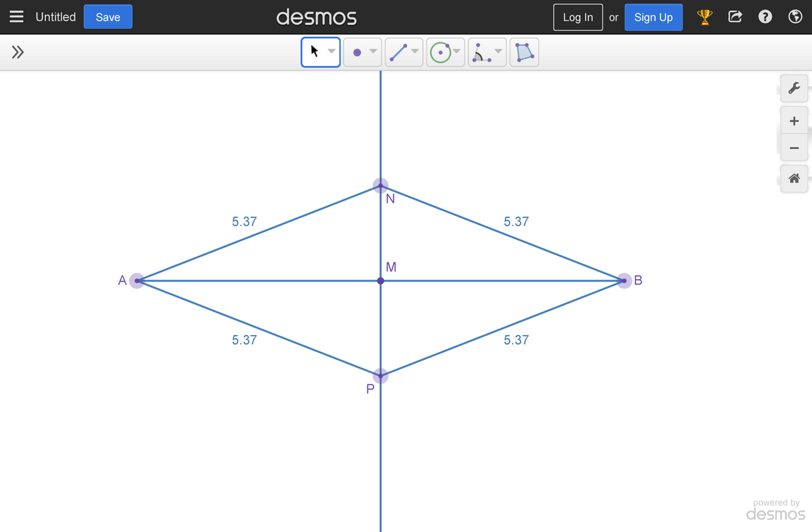This screenshot has height=532, width=812.
Task: Change language via the globe icon
Action: point(795,16)
